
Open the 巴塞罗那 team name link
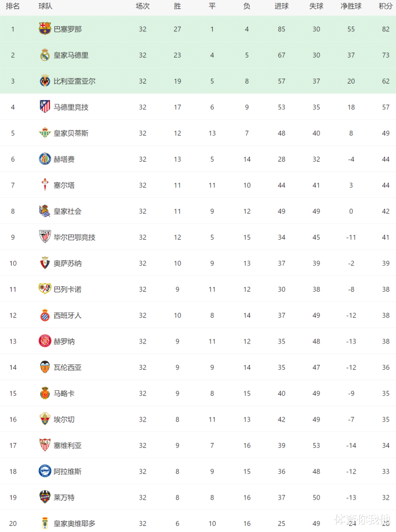tap(68, 29)
